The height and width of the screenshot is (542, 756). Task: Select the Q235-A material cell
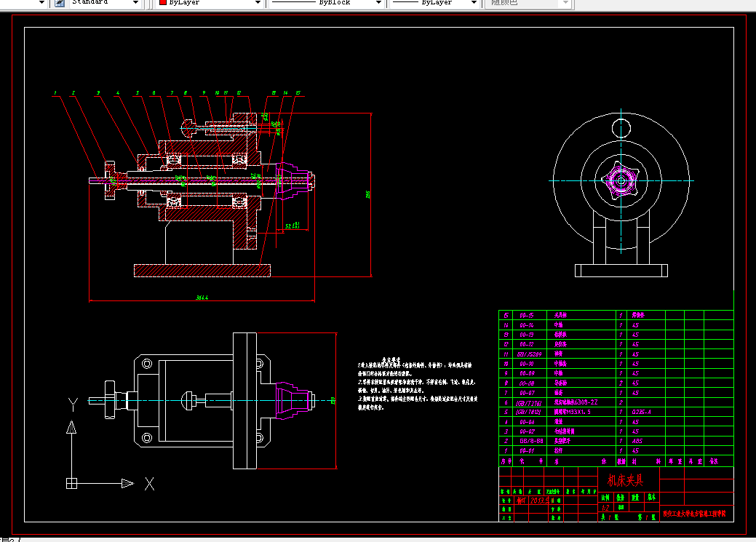point(641,412)
